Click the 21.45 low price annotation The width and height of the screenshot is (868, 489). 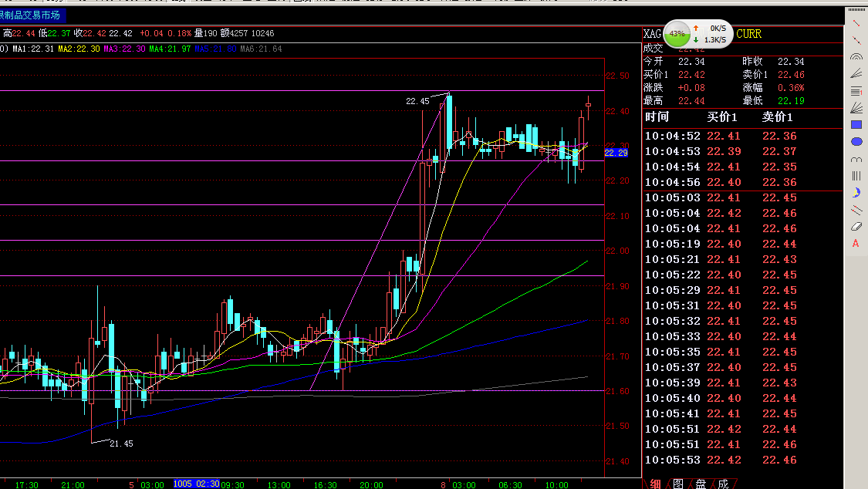coord(121,443)
